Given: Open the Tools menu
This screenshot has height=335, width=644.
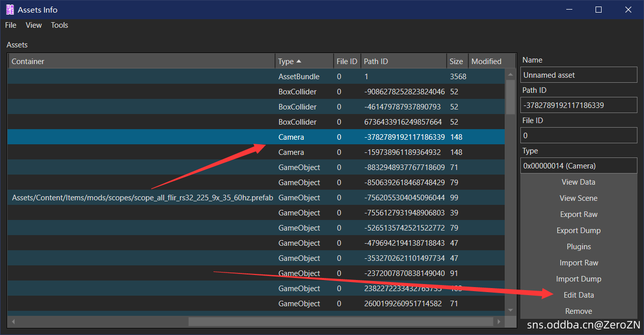Looking at the screenshot, I should 59,25.
